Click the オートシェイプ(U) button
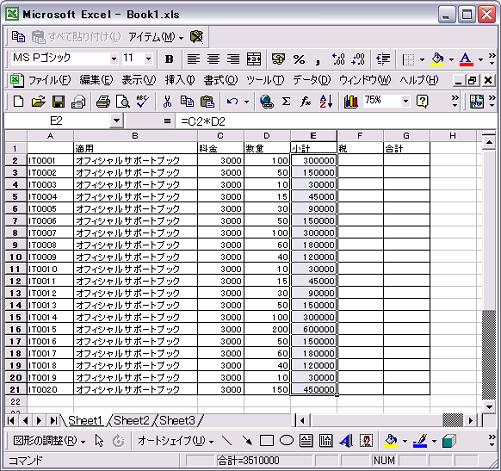Image resolution: width=501 pixels, height=471 pixels. (175, 441)
